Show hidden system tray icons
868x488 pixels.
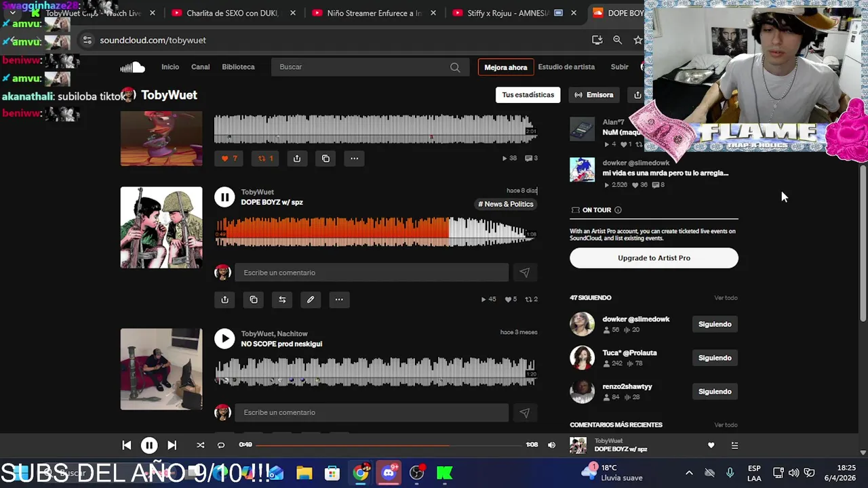pyautogui.click(x=689, y=472)
